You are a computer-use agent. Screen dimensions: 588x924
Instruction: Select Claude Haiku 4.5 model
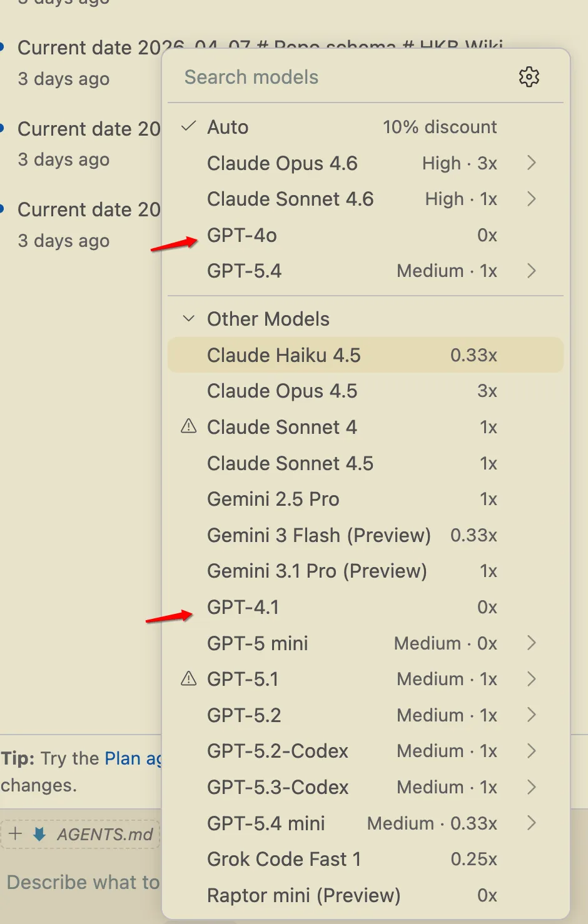pos(284,355)
